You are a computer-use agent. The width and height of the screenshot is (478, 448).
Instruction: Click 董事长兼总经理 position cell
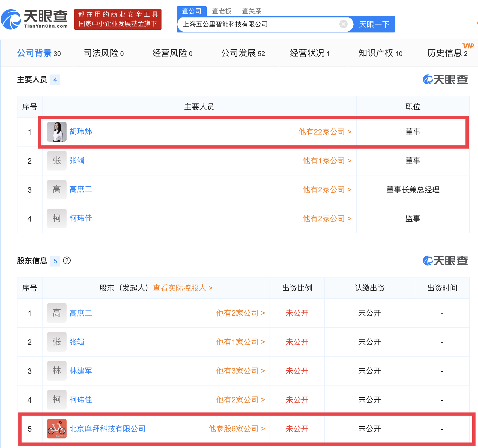pos(413,190)
